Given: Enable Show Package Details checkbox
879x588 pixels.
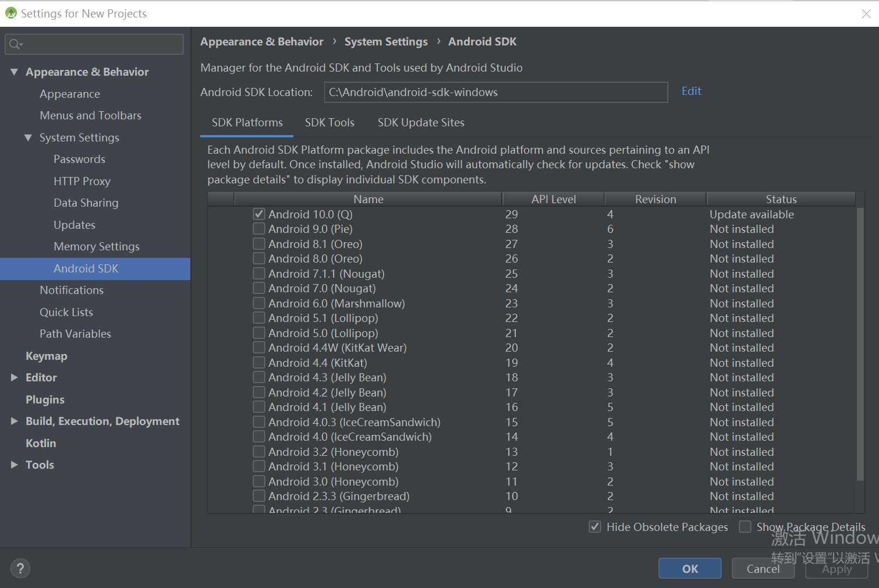Looking at the screenshot, I should tap(745, 527).
